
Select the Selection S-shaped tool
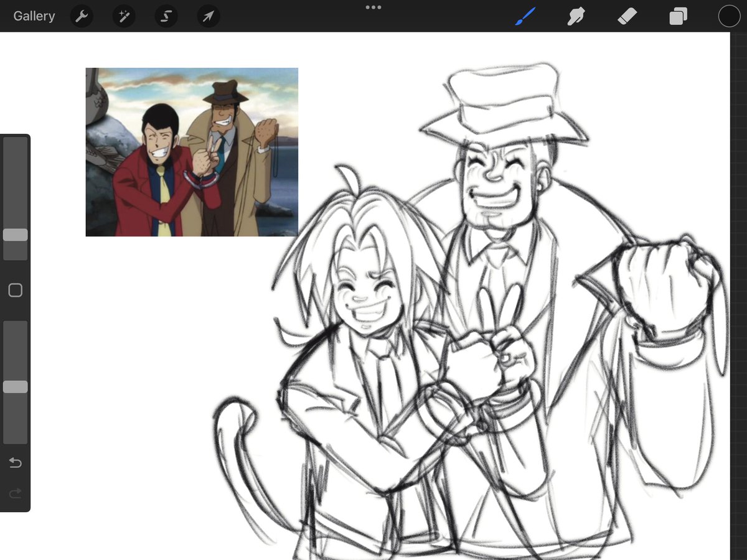click(166, 16)
